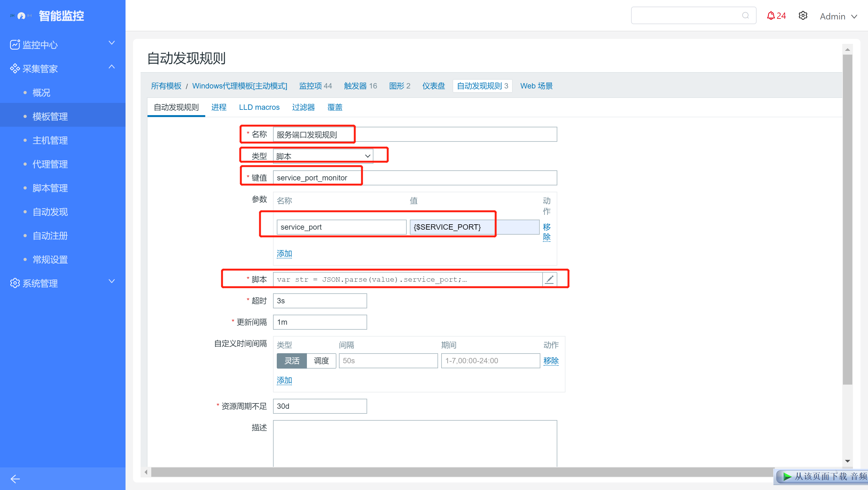The image size is (868, 490).
Task: Go to 所有模板 breadcrumb link
Action: pos(166,86)
